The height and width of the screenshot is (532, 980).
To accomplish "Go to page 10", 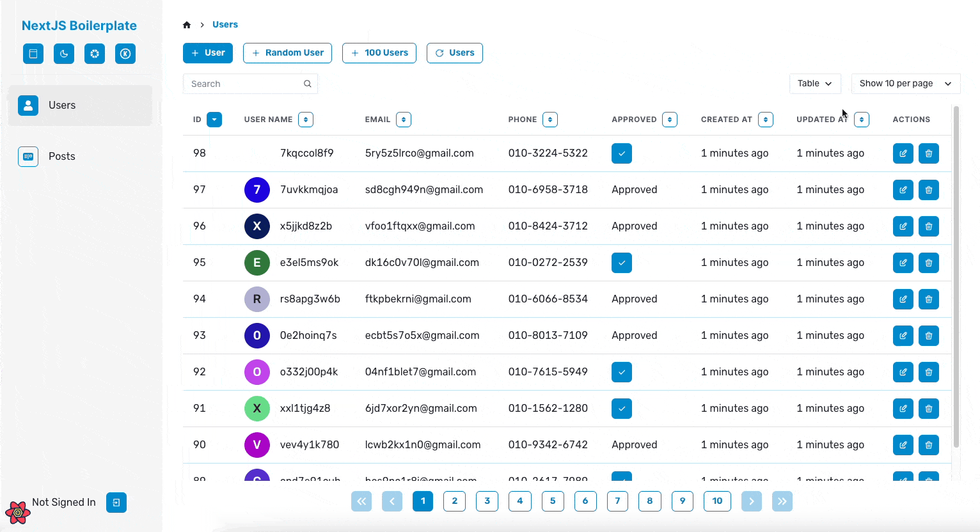I will pos(717,501).
